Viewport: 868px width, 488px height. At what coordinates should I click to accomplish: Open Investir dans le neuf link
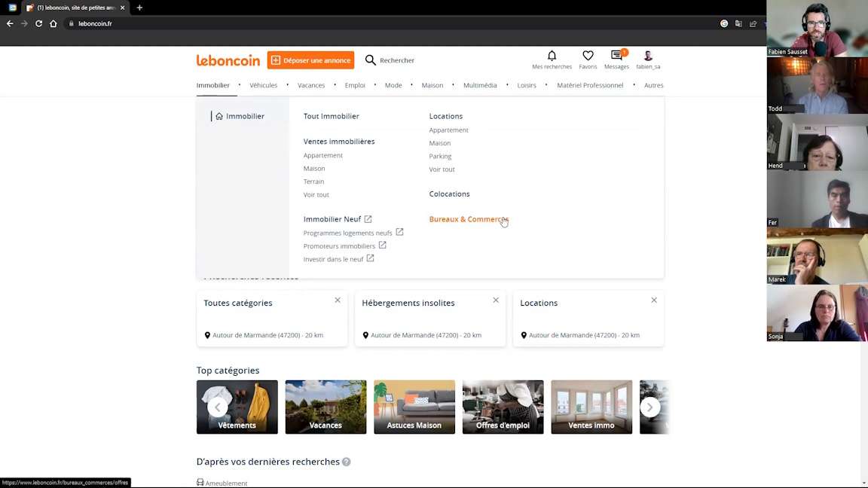(339, 259)
